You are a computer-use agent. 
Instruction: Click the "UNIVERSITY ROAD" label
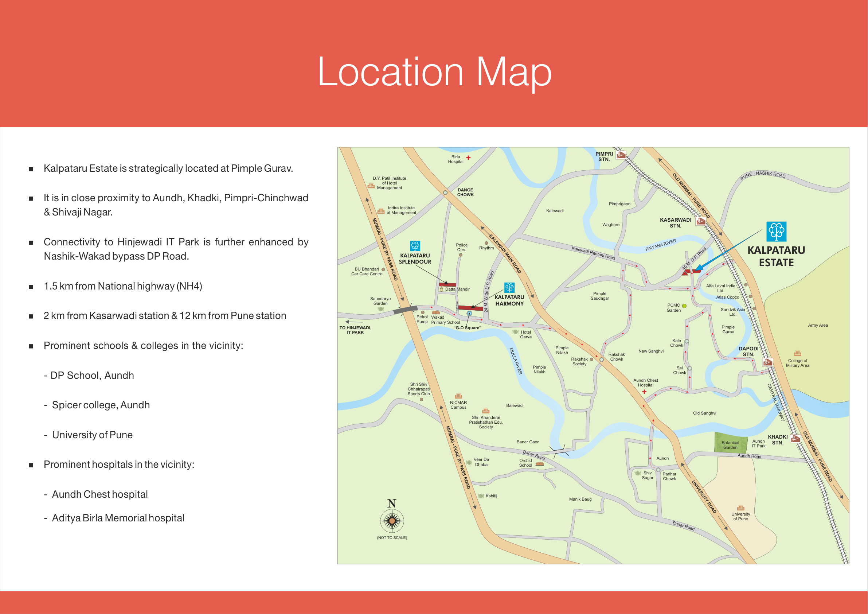pos(704,496)
